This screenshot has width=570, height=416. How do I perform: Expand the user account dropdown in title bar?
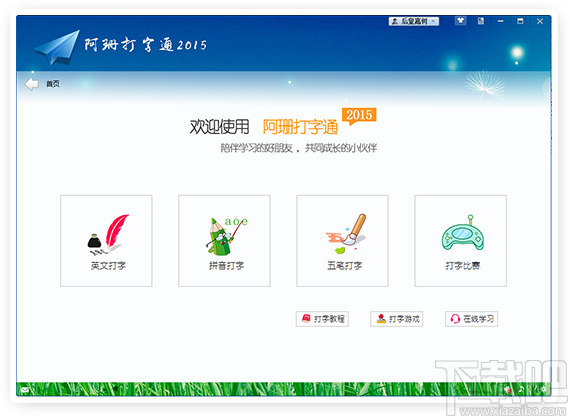(414, 21)
